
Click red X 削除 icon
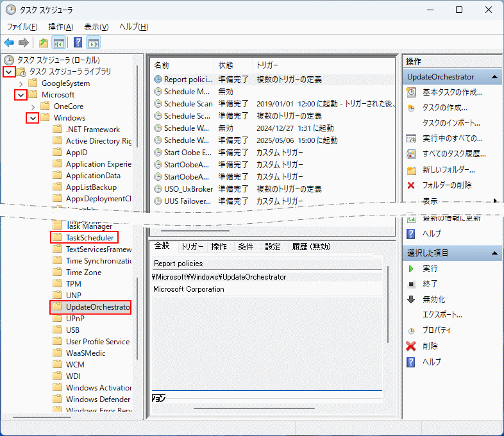pos(411,346)
